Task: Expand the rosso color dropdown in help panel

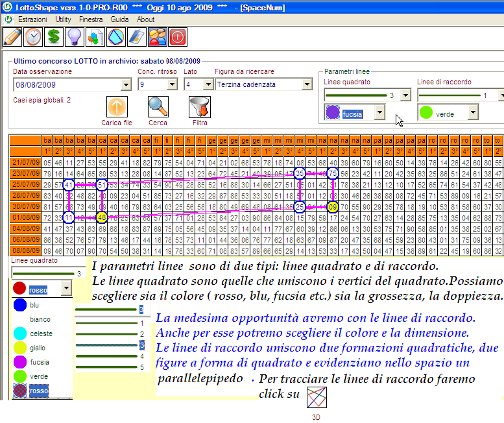Action: click(x=66, y=288)
